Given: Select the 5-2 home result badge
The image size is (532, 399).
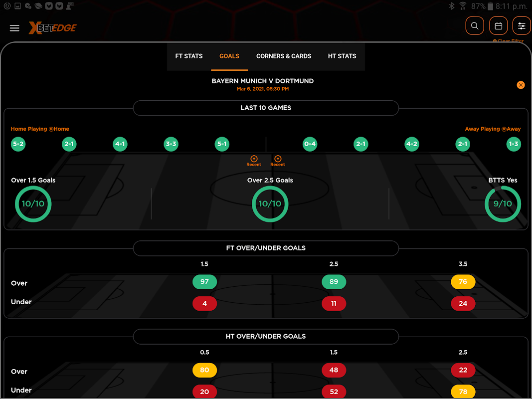Looking at the screenshot, I should tap(18, 144).
